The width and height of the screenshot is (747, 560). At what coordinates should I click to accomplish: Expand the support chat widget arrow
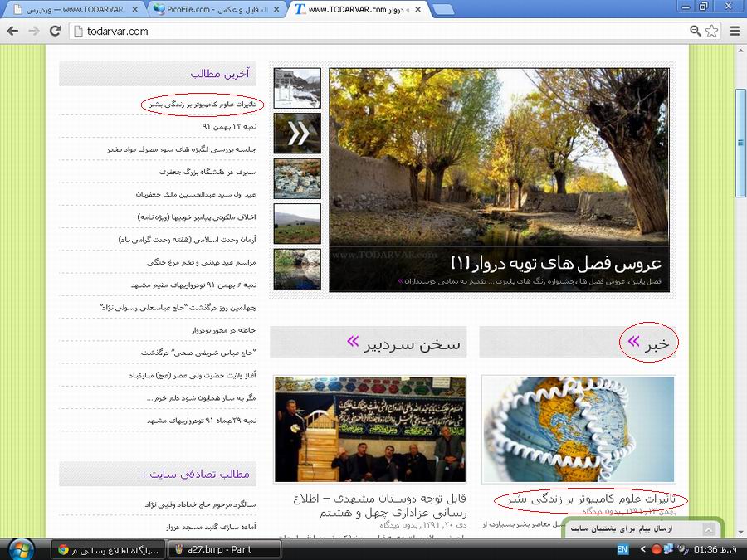click(x=709, y=529)
